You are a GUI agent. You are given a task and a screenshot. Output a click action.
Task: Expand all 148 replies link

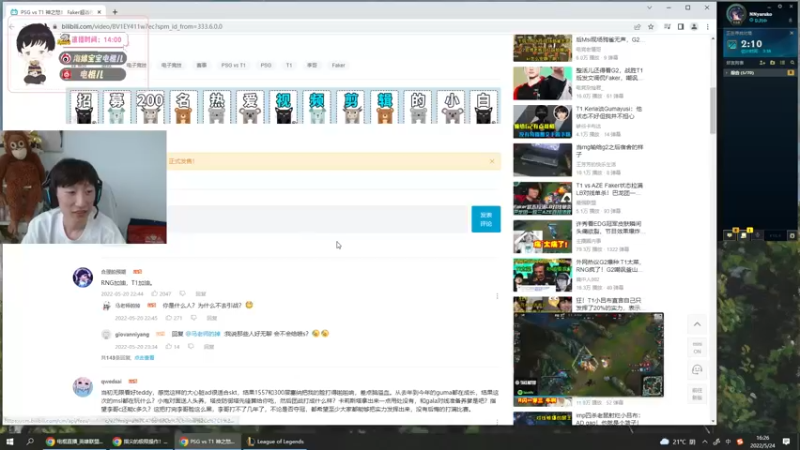click(144, 358)
